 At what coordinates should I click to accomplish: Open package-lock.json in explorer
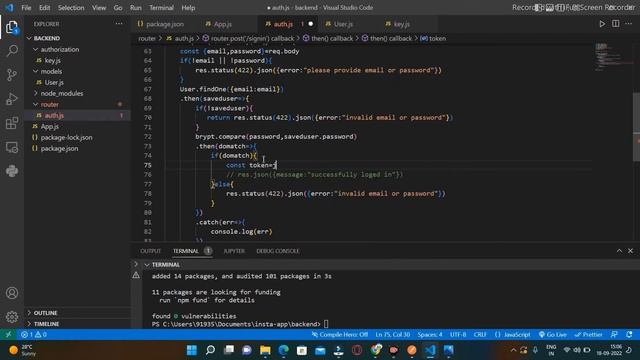coord(78,137)
